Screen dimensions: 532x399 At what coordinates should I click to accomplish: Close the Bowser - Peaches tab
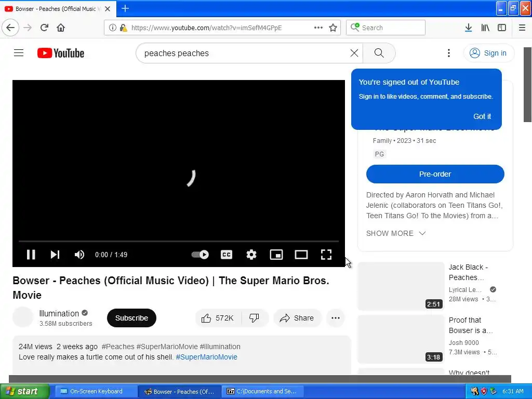pos(108,9)
